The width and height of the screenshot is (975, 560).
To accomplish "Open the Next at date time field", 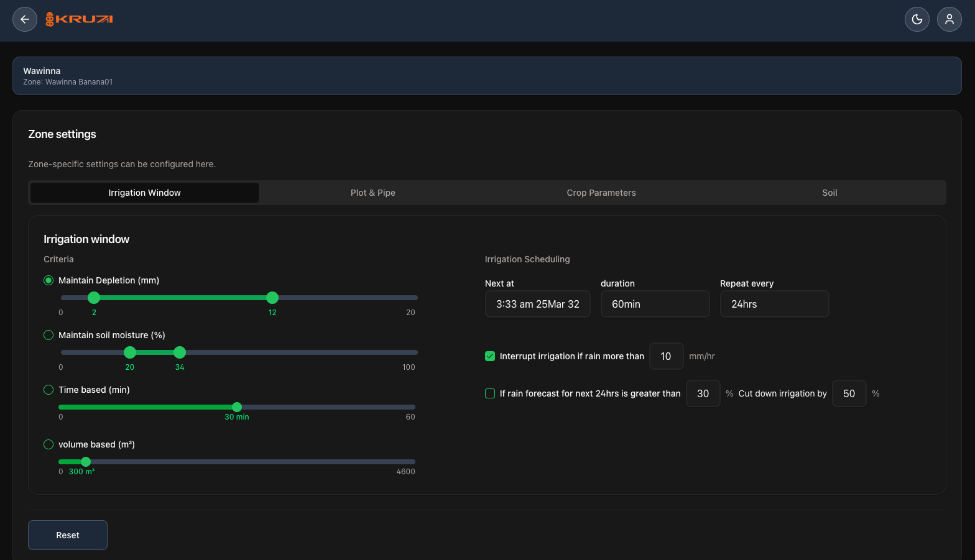I will [537, 304].
